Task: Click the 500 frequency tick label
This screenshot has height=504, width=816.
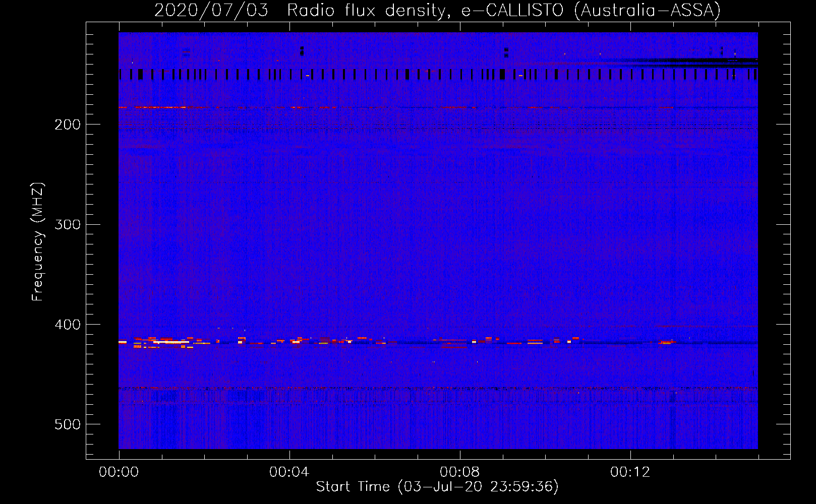Action: click(x=68, y=424)
